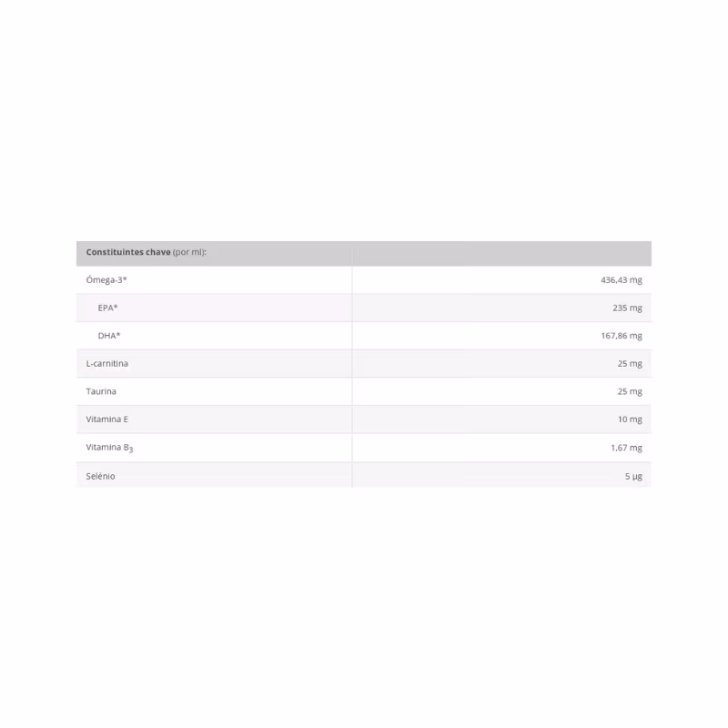The height and width of the screenshot is (728, 728).
Task: Select the L-carnitina row label
Action: [106, 363]
